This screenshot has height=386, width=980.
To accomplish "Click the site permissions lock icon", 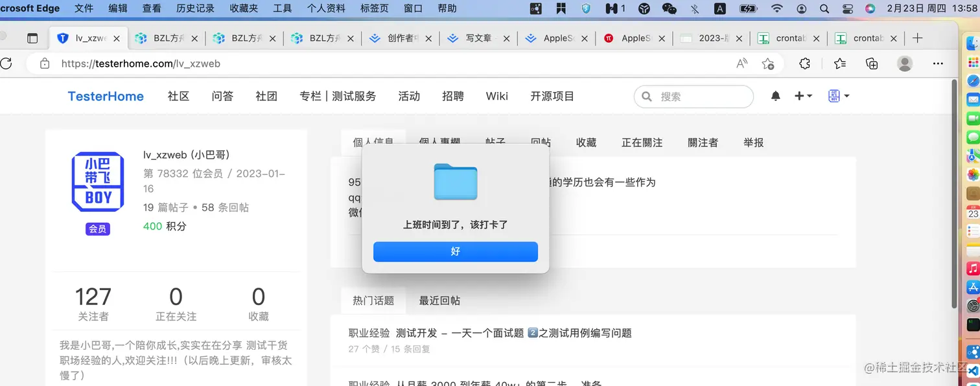I will click(x=44, y=63).
